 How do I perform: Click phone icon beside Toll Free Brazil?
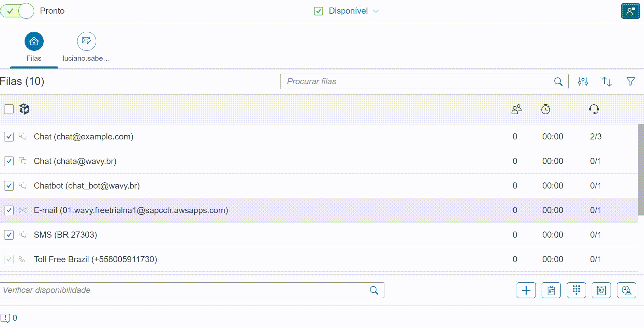coord(22,259)
